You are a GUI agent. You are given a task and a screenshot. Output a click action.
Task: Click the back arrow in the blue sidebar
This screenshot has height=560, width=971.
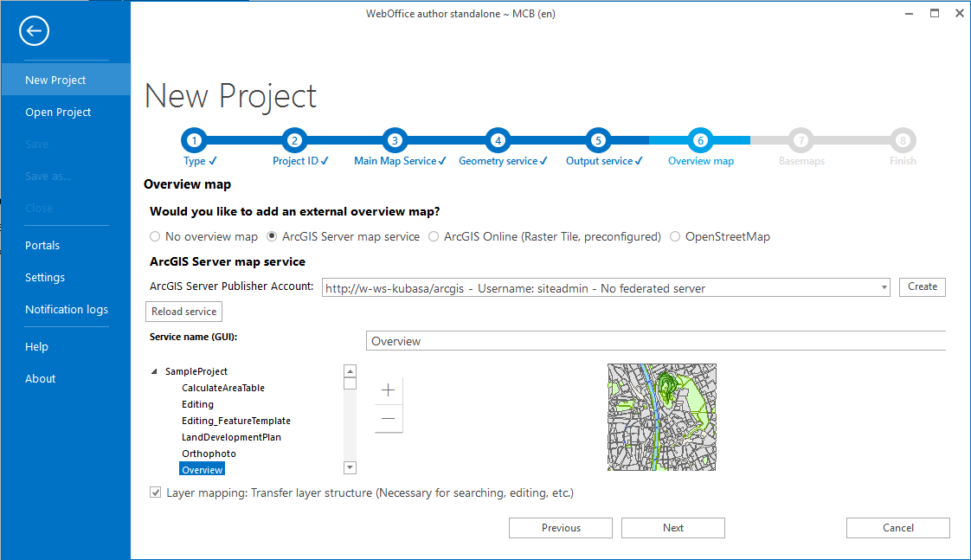(x=34, y=31)
